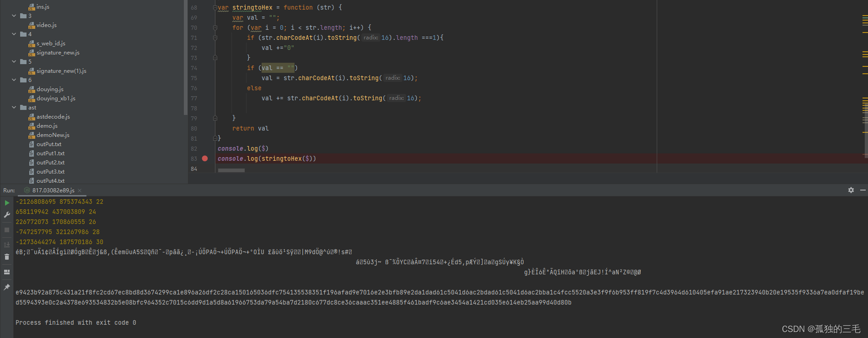Hide the Run tool window
This screenshot has height=338, width=868.
click(x=863, y=190)
